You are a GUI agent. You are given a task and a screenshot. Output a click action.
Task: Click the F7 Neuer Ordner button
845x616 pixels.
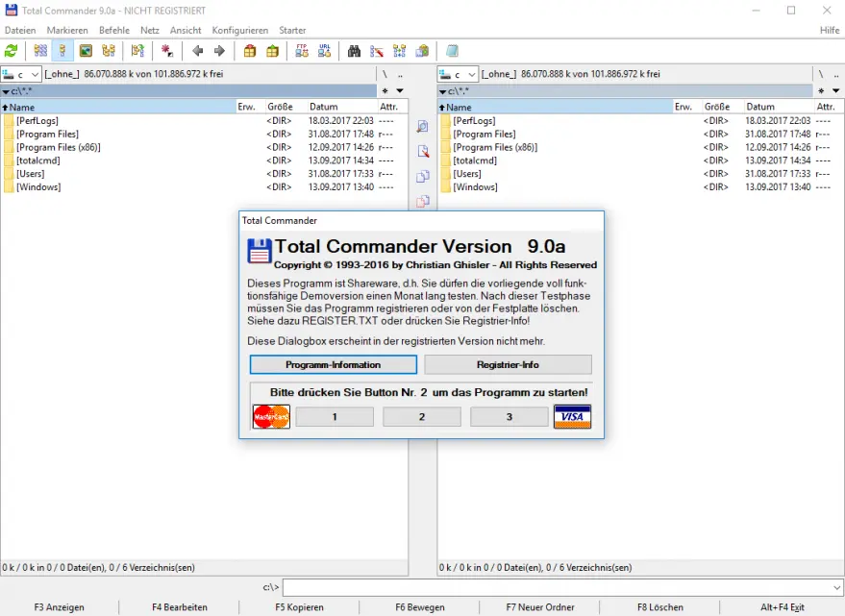pyautogui.click(x=540, y=607)
